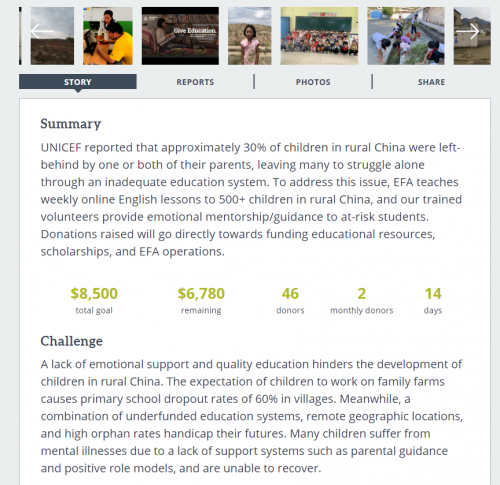This screenshot has height=485, width=500.
Task: Select the cloudy field landscape thumbnail
Action: (x=52, y=36)
